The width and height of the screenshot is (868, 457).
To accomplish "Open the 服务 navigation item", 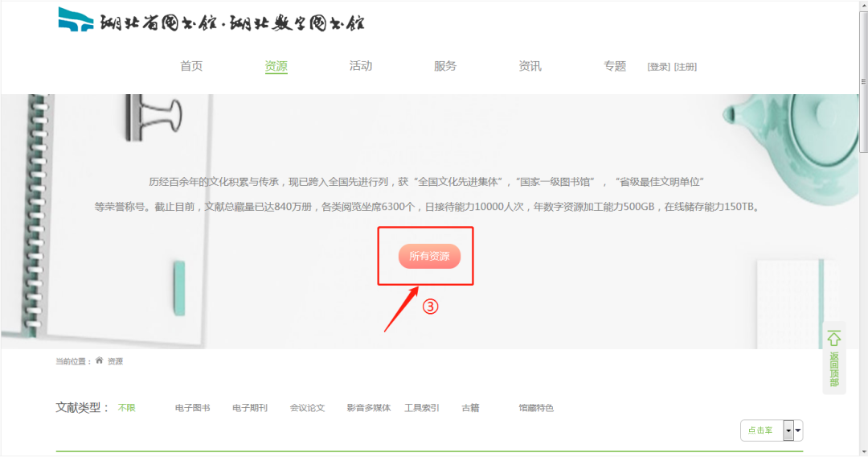I will pyautogui.click(x=445, y=66).
